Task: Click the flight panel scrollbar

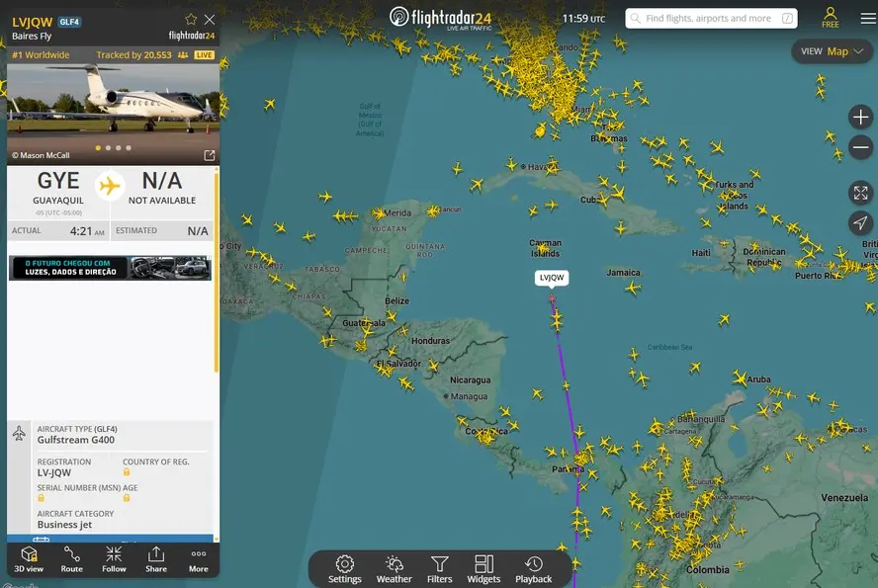Action: (217, 272)
